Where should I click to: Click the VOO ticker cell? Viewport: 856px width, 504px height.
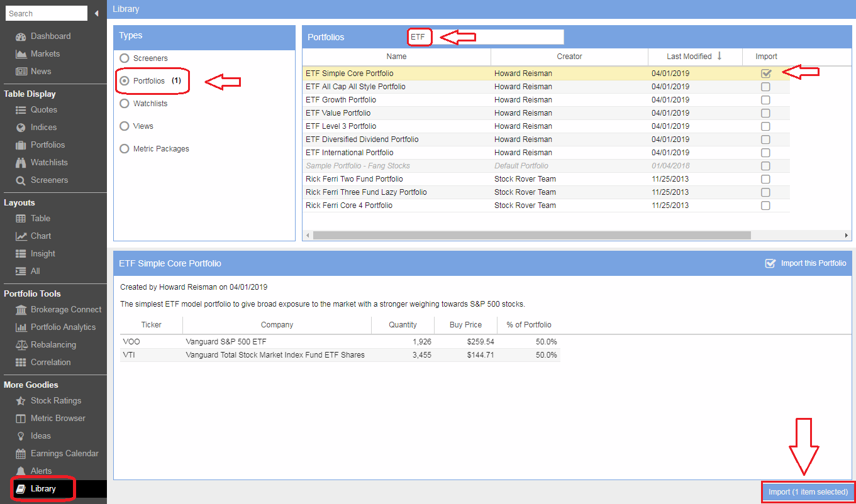point(151,342)
